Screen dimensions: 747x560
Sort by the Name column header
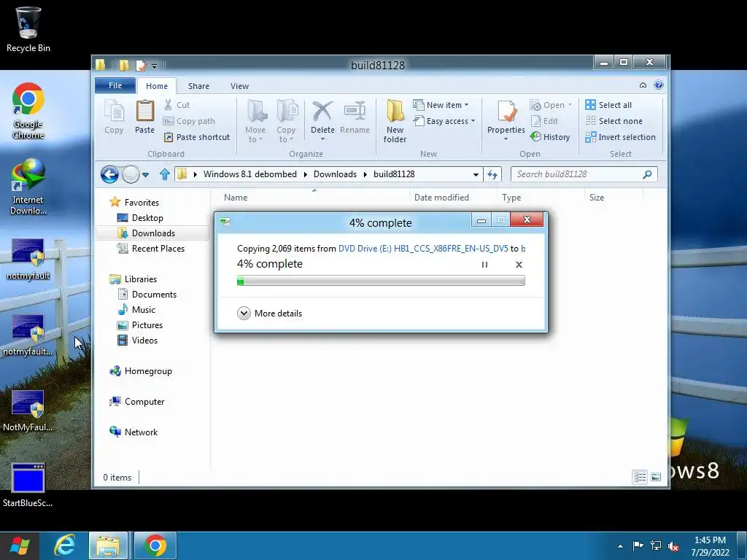tap(312, 197)
